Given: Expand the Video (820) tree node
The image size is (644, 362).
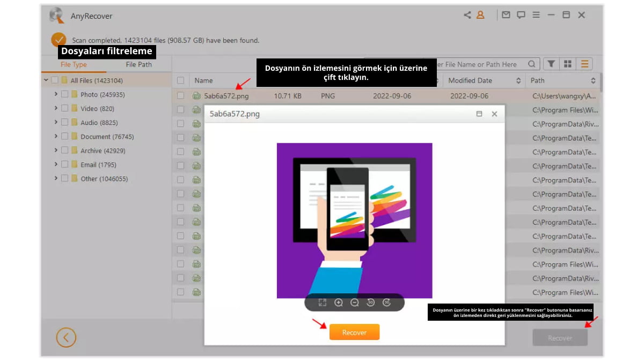Looking at the screenshot, I should (x=56, y=108).
